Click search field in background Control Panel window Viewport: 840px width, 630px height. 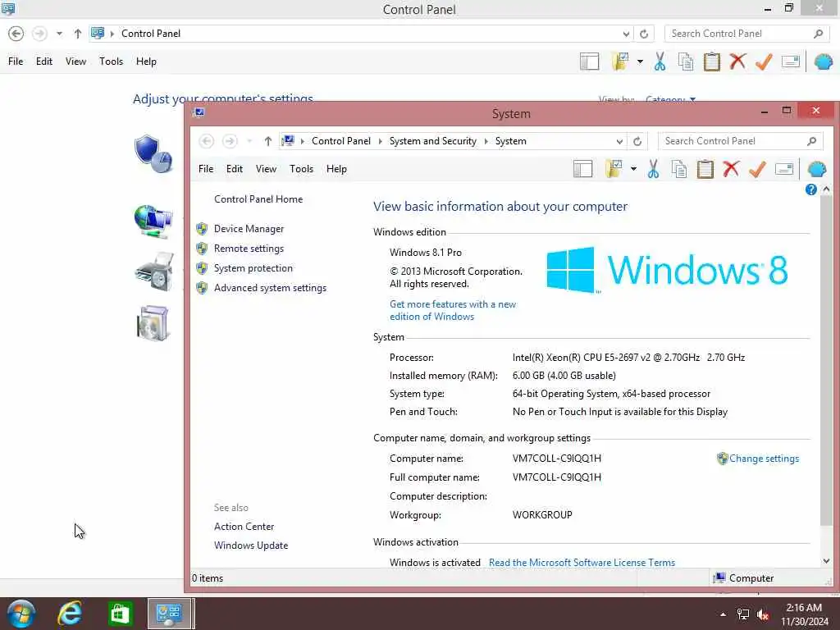(x=746, y=34)
